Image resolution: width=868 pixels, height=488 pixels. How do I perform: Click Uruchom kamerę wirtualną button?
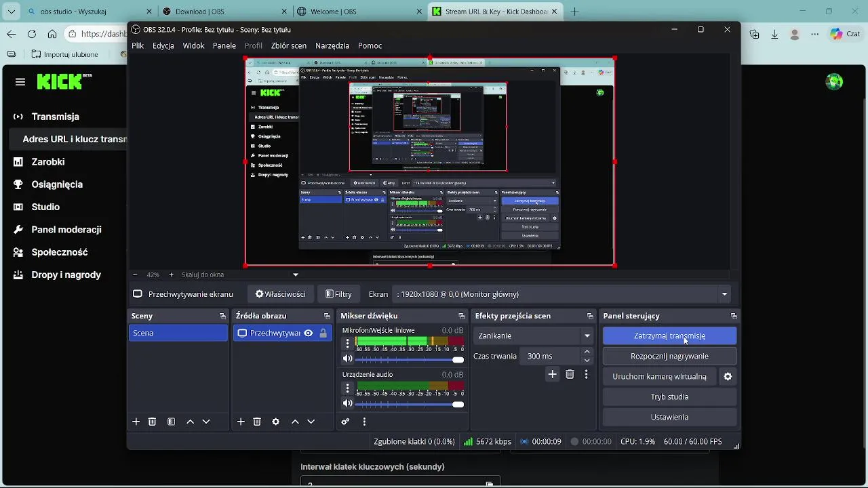[x=660, y=376]
